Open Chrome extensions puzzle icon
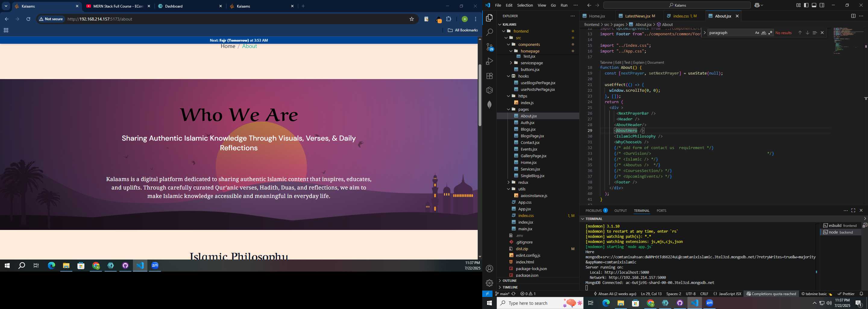 click(449, 19)
